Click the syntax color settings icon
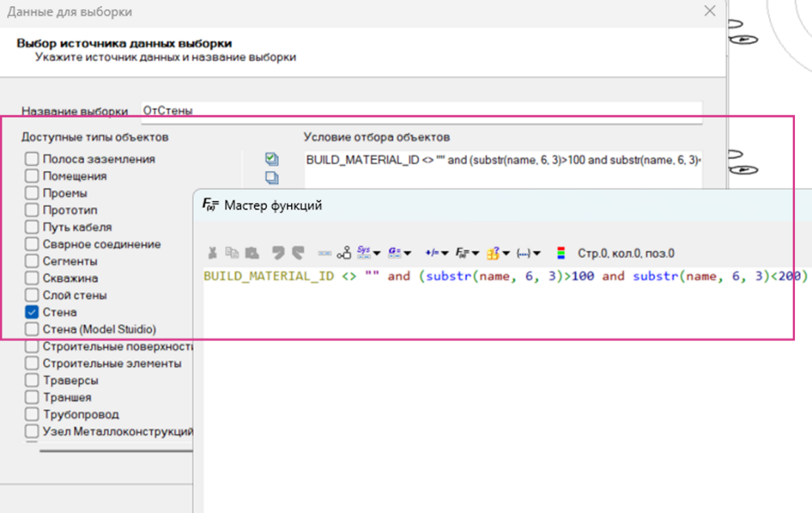The width and height of the screenshot is (812, 513). (x=560, y=253)
